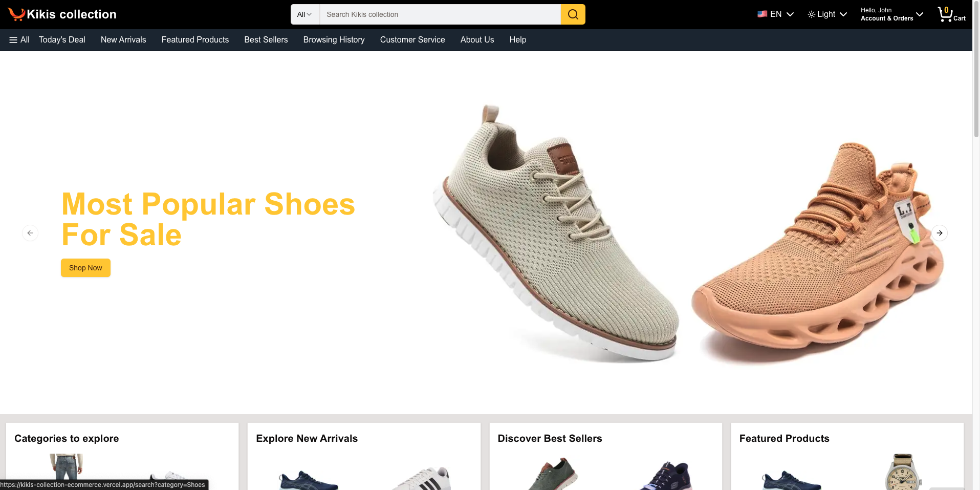Open the Customer Service link
980x490 pixels.
coord(412,40)
